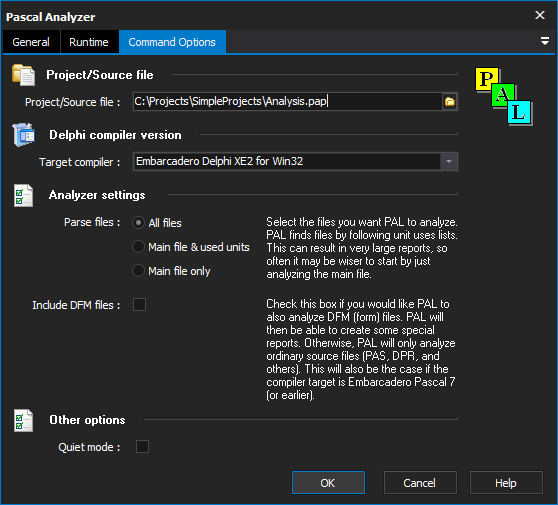Click the Include DFM files label
558x505 pixels.
coord(77,305)
